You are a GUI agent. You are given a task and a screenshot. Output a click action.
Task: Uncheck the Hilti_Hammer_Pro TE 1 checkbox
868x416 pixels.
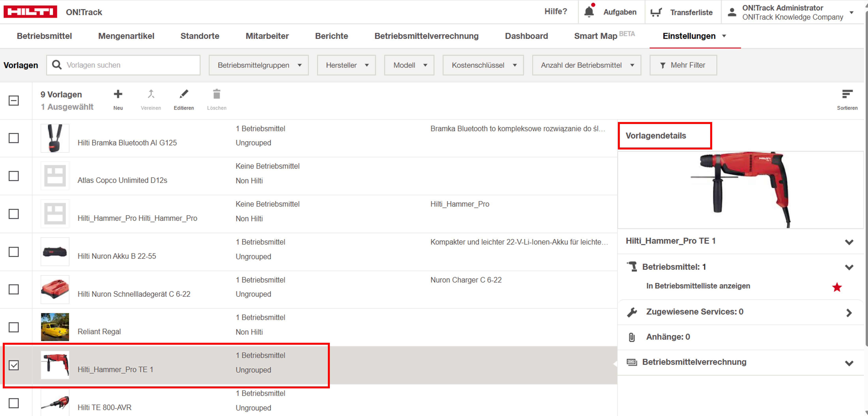pos(14,365)
